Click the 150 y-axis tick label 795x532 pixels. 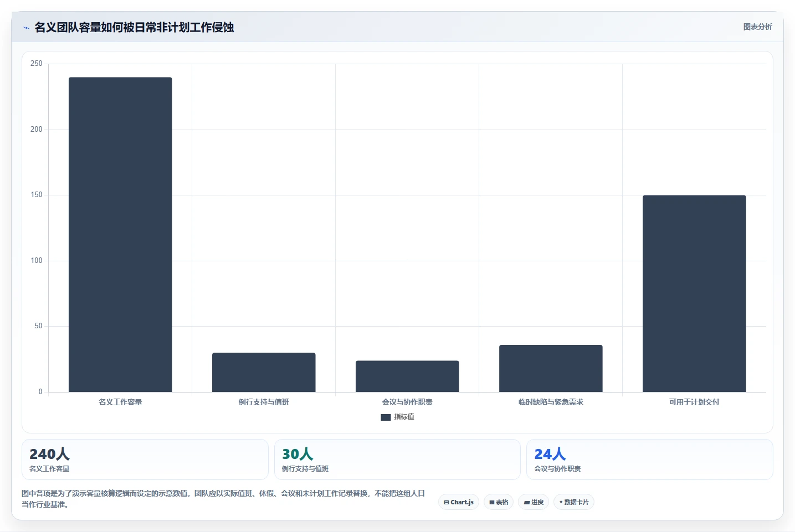[x=36, y=195]
